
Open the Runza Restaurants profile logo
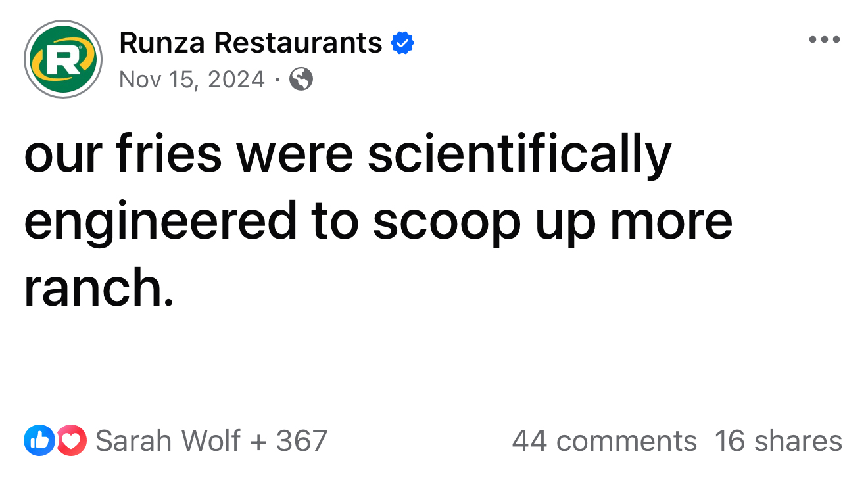62,59
